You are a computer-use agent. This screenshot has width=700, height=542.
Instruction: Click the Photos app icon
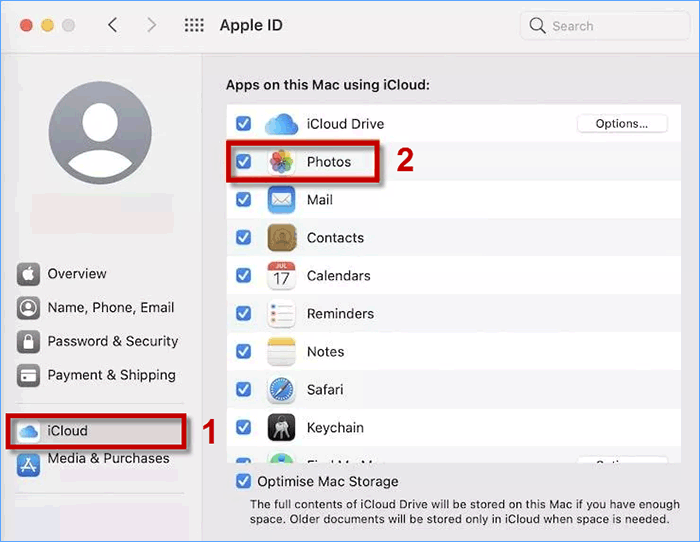coord(281,162)
